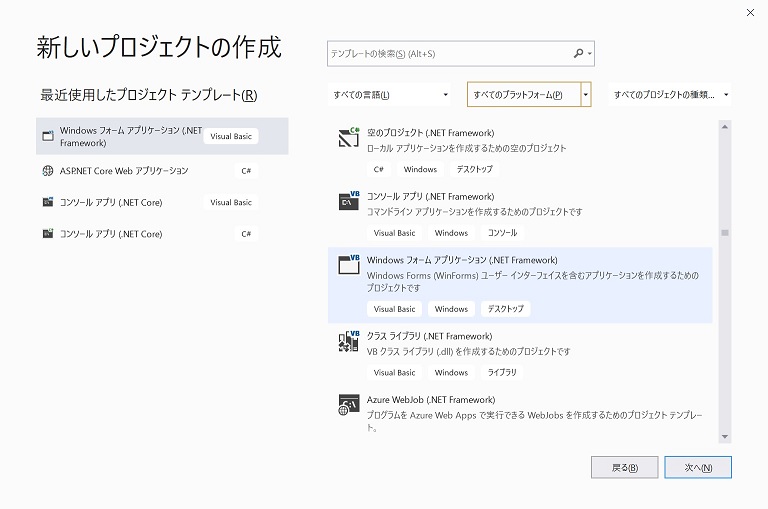
Task: Close the new project dialog
Action: [x=750, y=13]
